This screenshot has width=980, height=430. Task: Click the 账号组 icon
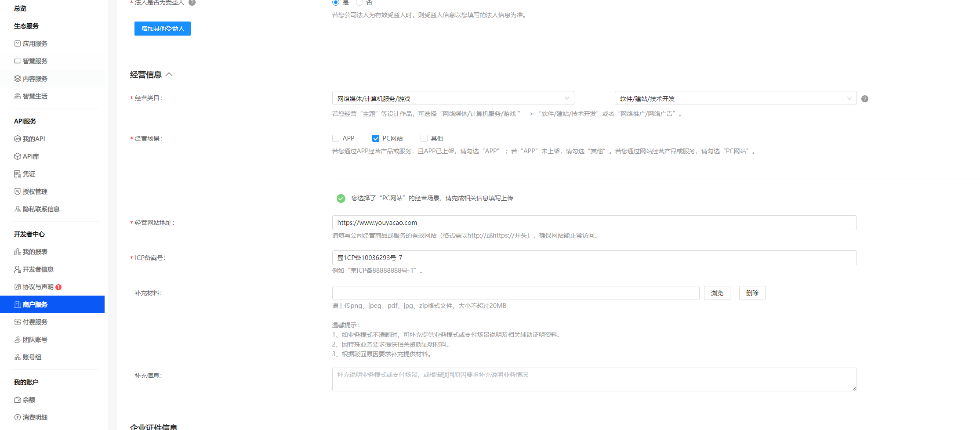18,357
